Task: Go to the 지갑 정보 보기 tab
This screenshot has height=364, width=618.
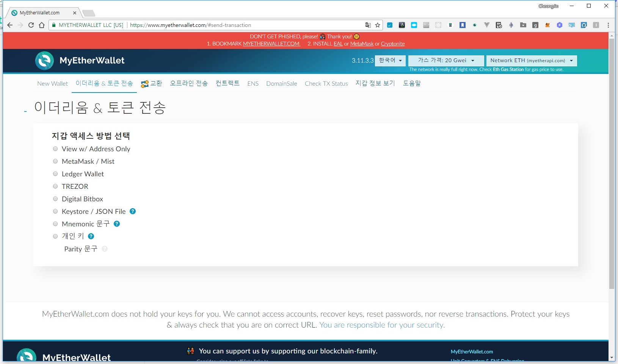Action: coord(375,83)
